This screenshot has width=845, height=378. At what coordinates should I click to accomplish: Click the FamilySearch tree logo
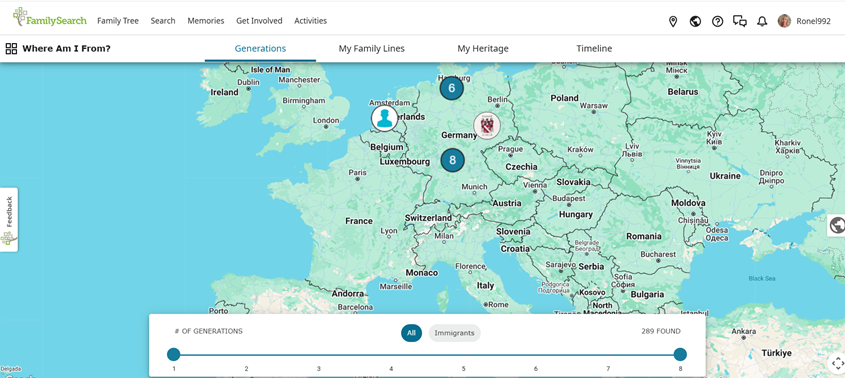(x=50, y=18)
